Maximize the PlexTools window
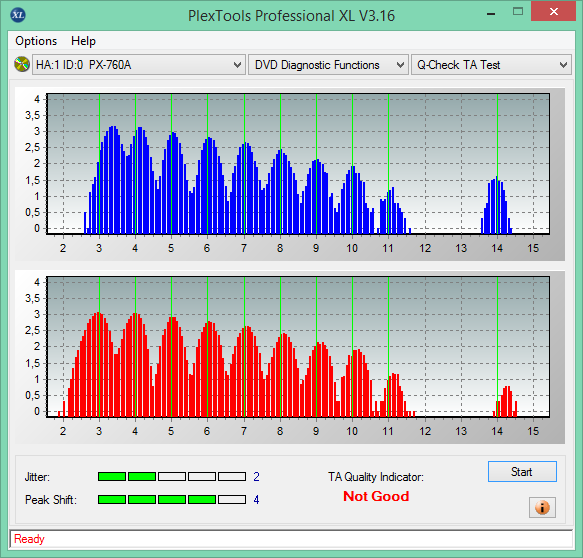The image size is (583, 558). (518, 12)
